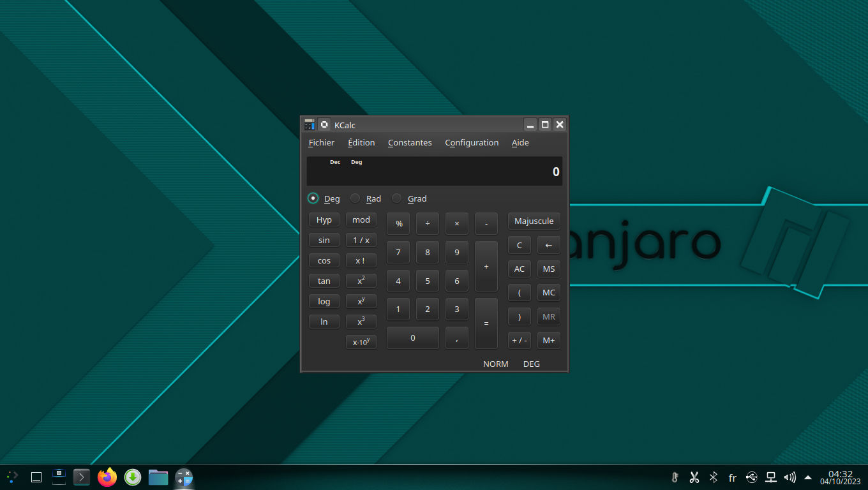Toggle the Hyp hyperbolic mode button
Viewport: 868px width, 490px height.
click(x=324, y=219)
